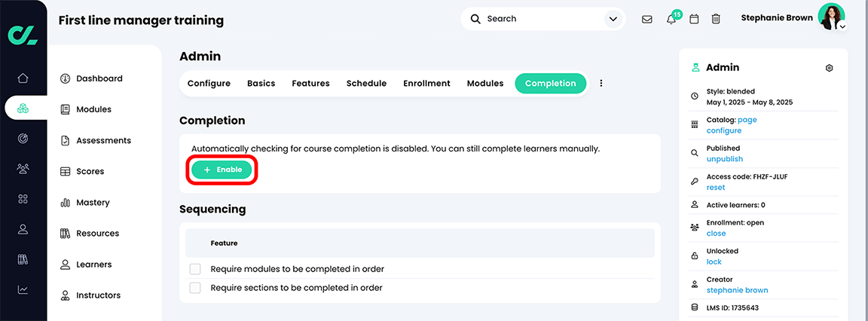Open the calendar icon in header
The image size is (868, 321).
(x=694, y=19)
